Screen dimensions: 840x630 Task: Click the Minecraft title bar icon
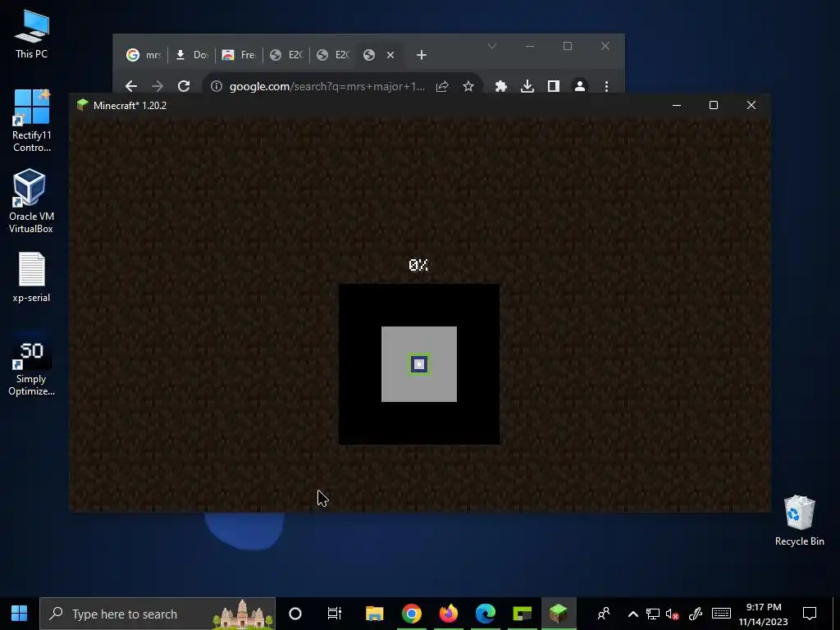tap(82, 105)
